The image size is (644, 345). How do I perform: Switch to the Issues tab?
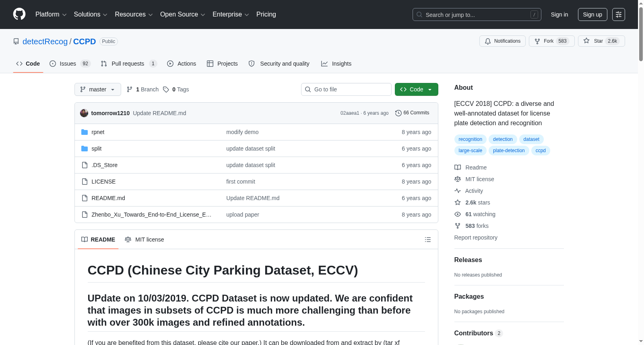point(70,64)
